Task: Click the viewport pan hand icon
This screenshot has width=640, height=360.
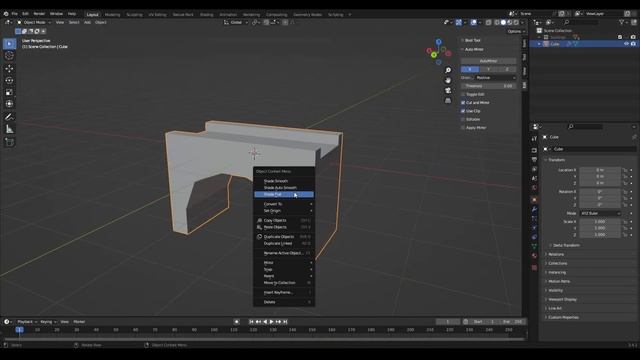Action: [448, 80]
